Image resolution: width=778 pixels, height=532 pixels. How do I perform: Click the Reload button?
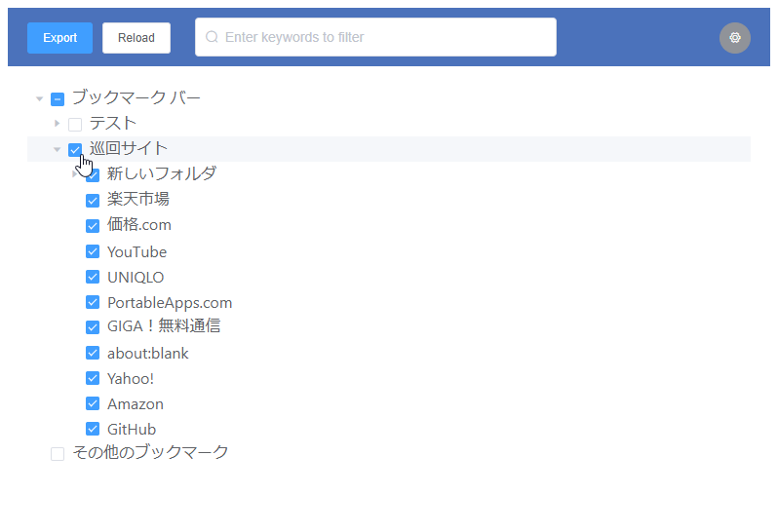pos(136,38)
